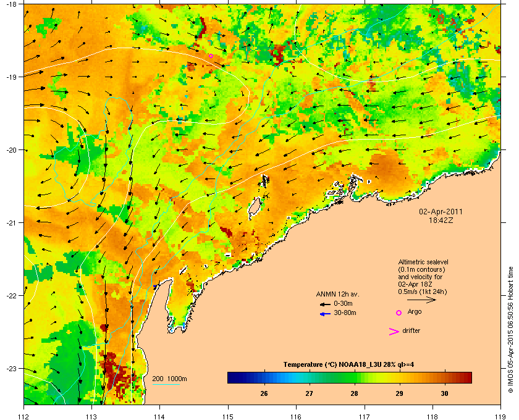
Task: Click the 'Argo' legend label
Action: 415,312
